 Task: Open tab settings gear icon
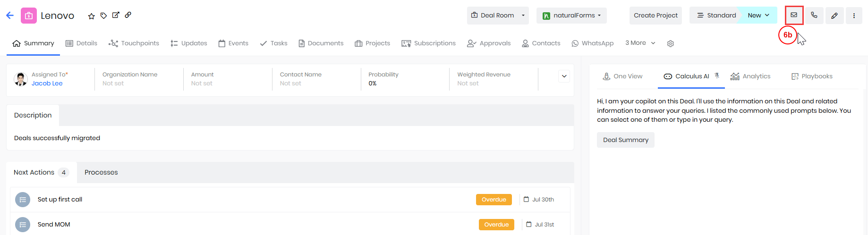tap(670, 43)
